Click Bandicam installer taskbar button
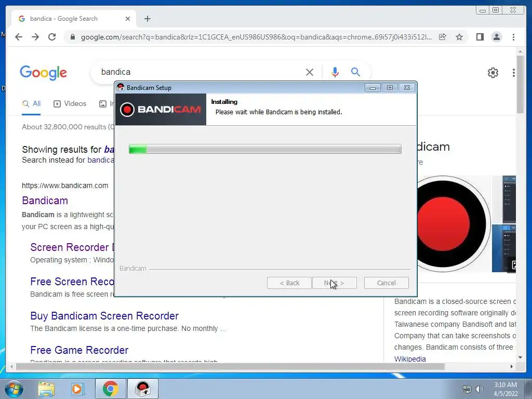This screenshot has width=532, height=399. point(143,389)
